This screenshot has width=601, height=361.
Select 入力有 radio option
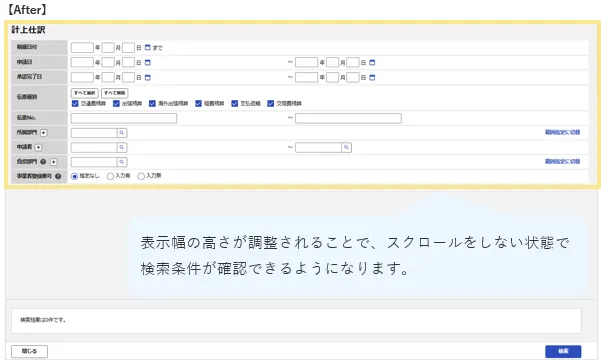pyautogui.click(x=110, y=176)
